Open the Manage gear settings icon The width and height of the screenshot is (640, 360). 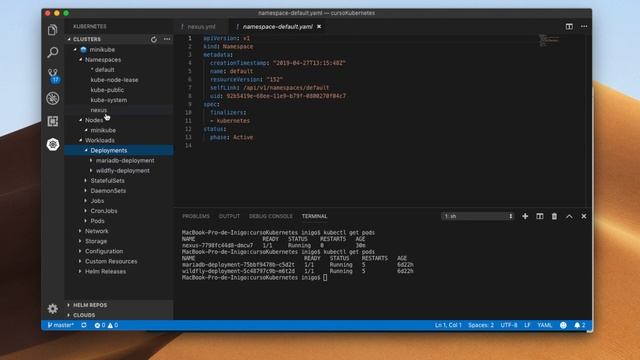(x=53, y=309)
